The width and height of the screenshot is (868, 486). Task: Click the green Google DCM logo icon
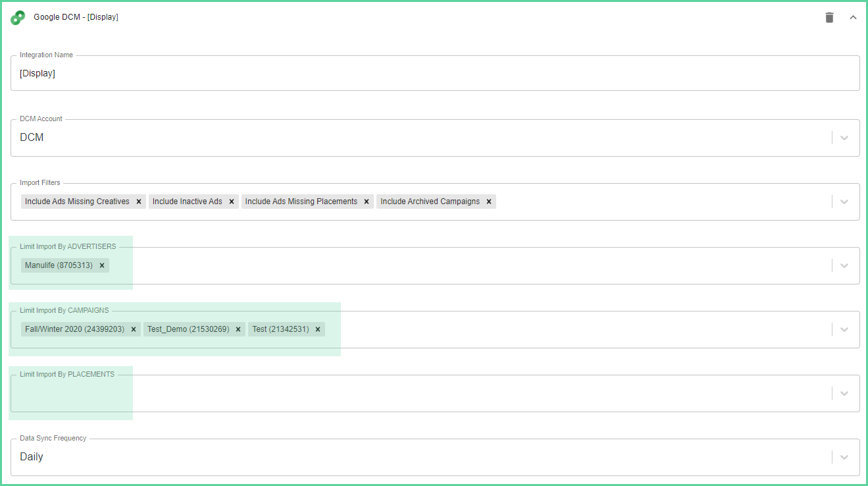(x=18, y=18)
